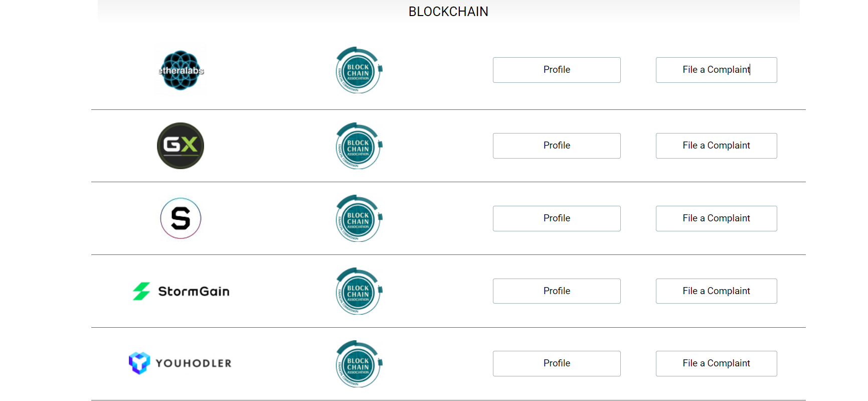File a Complaint against YouHodler

point(716,363)
